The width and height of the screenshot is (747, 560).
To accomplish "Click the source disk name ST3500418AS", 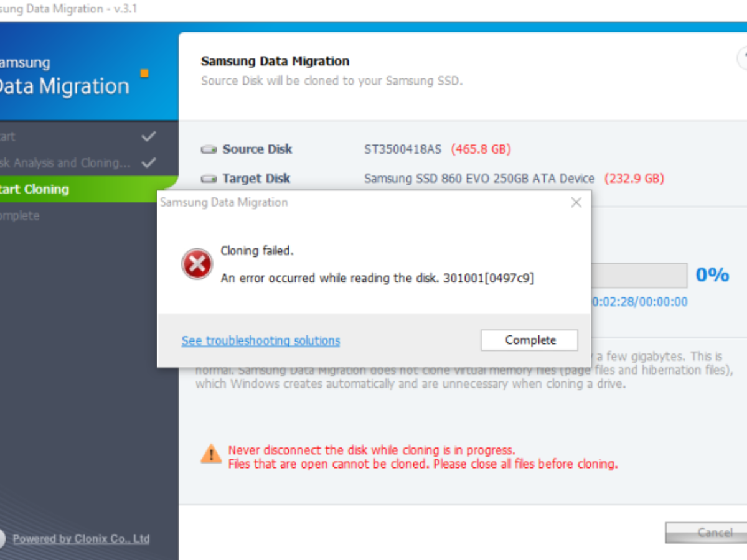I will pos(403,149).
